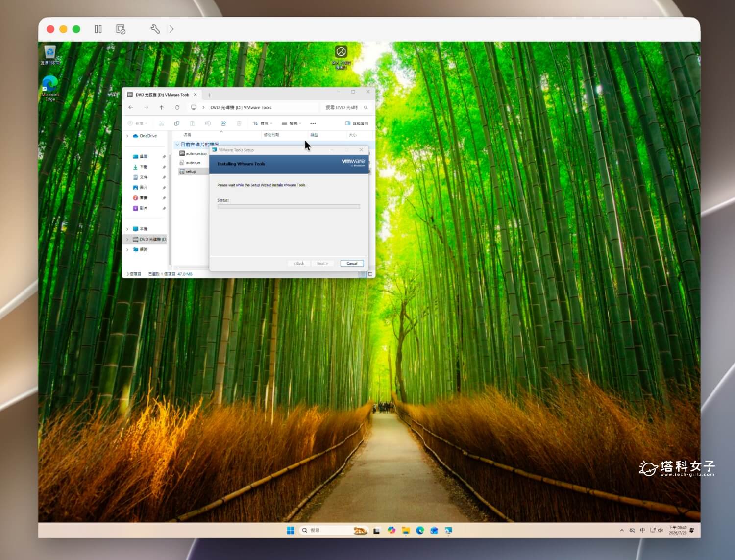Expand the DVD drive (D:) tree node

(x=128, y=240)
